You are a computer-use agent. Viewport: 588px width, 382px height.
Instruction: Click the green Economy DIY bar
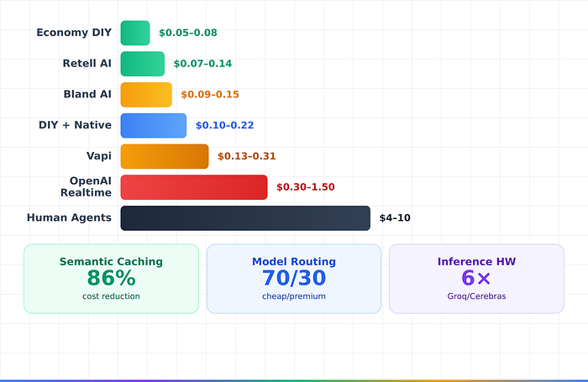[135, 33]
